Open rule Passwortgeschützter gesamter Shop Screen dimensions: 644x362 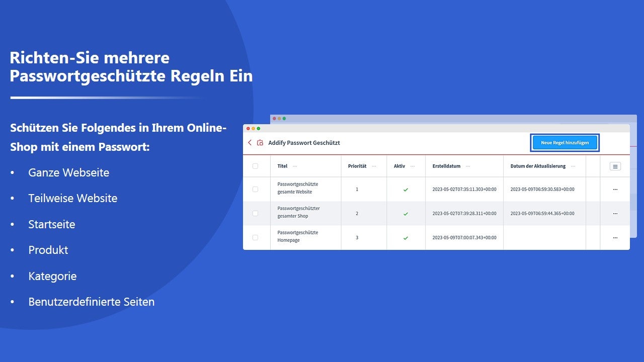pos(298,212)
